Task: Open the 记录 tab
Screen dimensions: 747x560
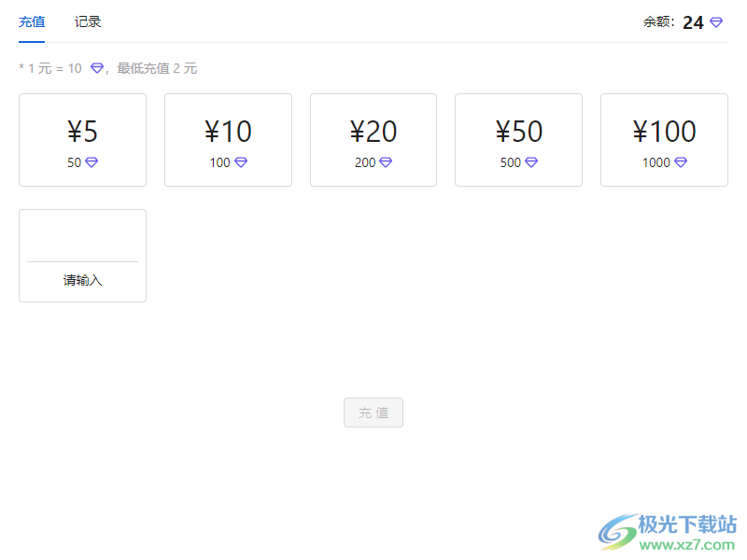Action: point(88,21)
